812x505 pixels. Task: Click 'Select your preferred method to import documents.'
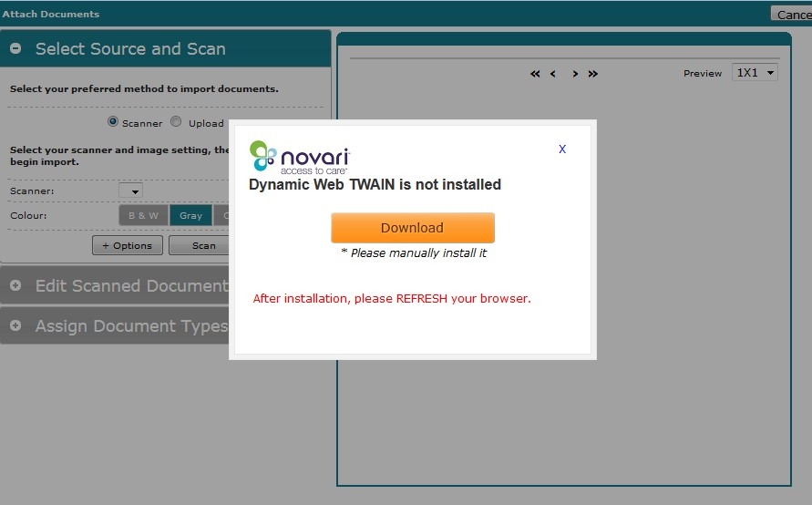(x=144, y=88)
